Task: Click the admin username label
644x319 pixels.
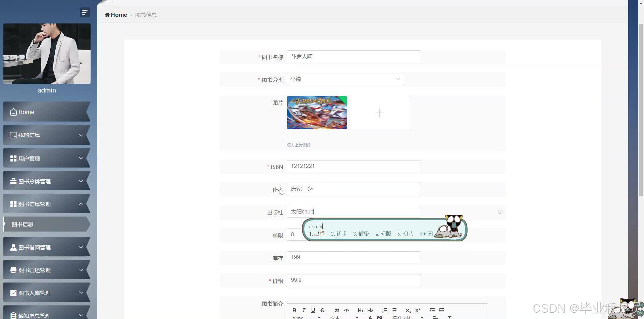Action: (47, 90)
